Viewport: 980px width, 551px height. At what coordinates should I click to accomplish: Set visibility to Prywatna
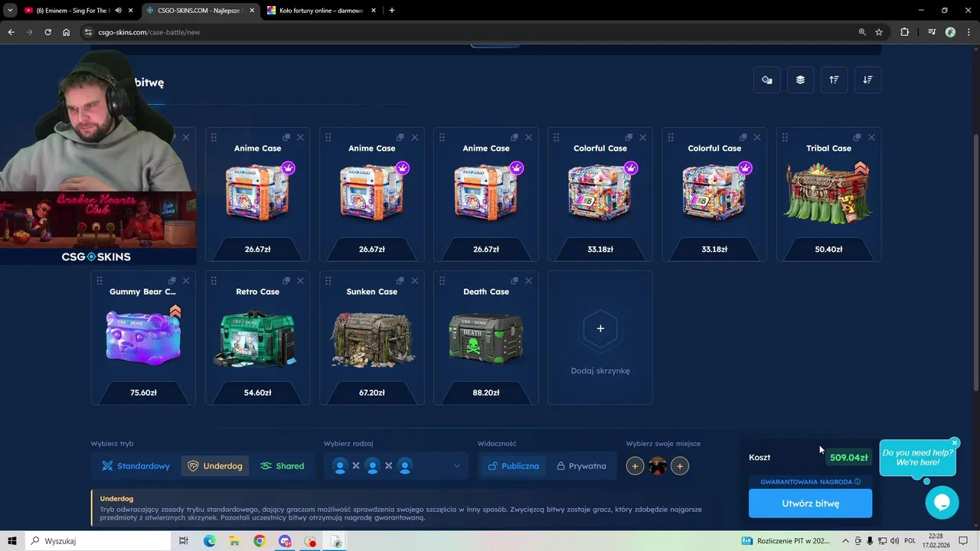[581, 465]
